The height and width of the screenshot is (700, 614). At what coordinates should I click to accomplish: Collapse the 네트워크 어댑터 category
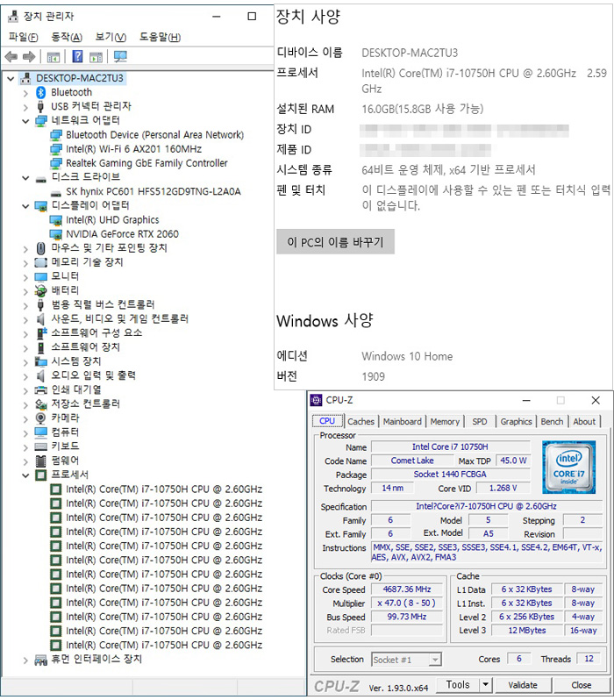[25, 121]
